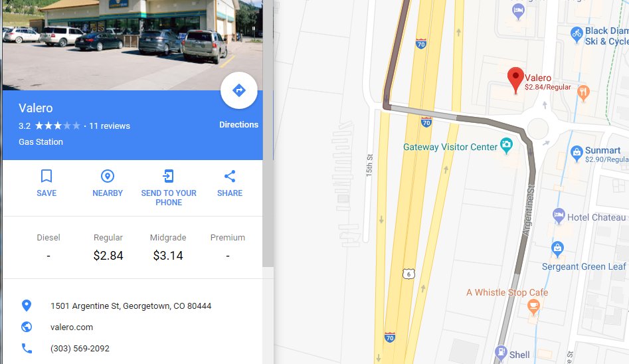The height and width of the screenshot is (364, 629).
Task: Open the 11 reviews link
Action: [110, 126]
